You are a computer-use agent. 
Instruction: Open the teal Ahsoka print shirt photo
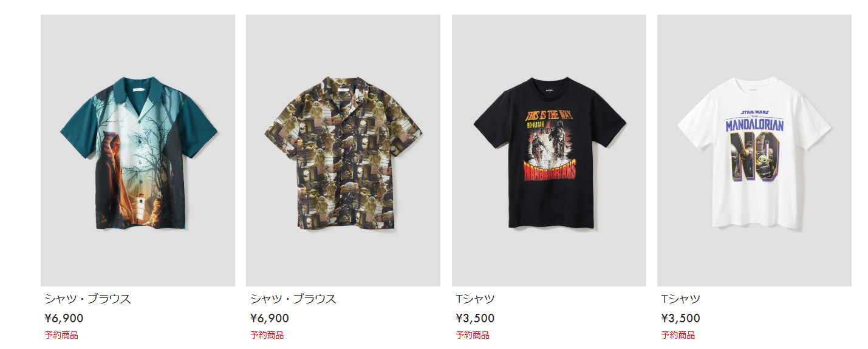[138, 151]
